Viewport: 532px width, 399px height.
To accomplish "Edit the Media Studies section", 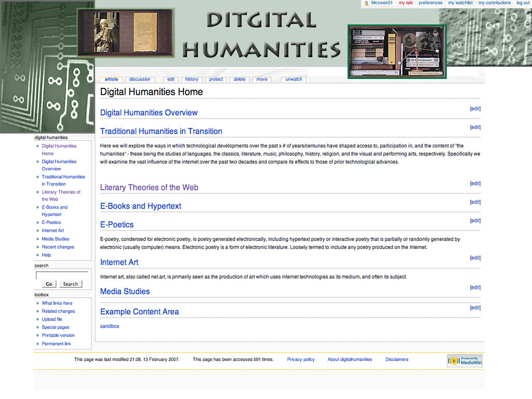I will pyautogui.click(x=475, y=287).
